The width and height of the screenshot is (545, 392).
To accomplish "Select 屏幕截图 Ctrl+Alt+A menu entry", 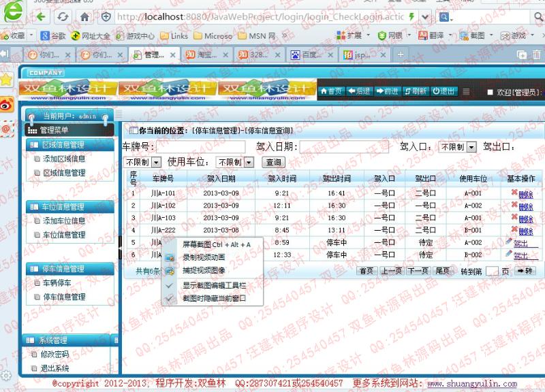I will point(214,245).
